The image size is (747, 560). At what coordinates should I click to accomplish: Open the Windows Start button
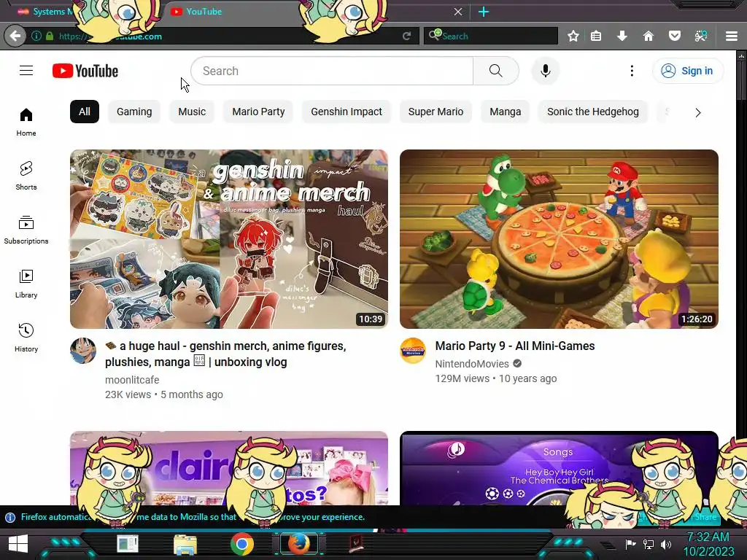[18, 544]
